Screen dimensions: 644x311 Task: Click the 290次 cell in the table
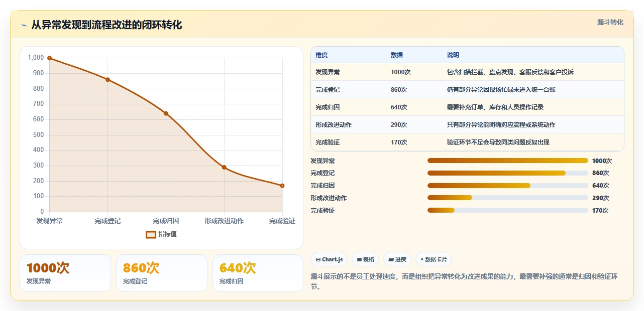[x=399, y=125]
